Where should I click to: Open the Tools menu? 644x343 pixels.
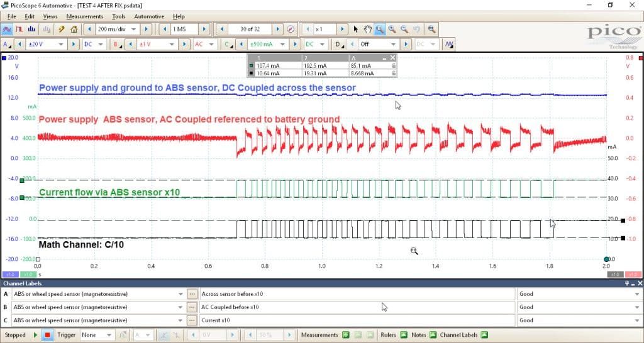119,16
